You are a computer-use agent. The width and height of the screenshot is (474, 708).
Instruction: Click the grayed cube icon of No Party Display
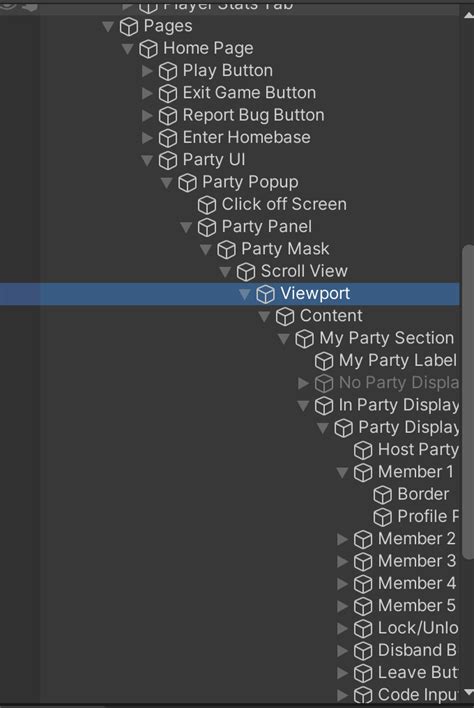click(324, 383)
